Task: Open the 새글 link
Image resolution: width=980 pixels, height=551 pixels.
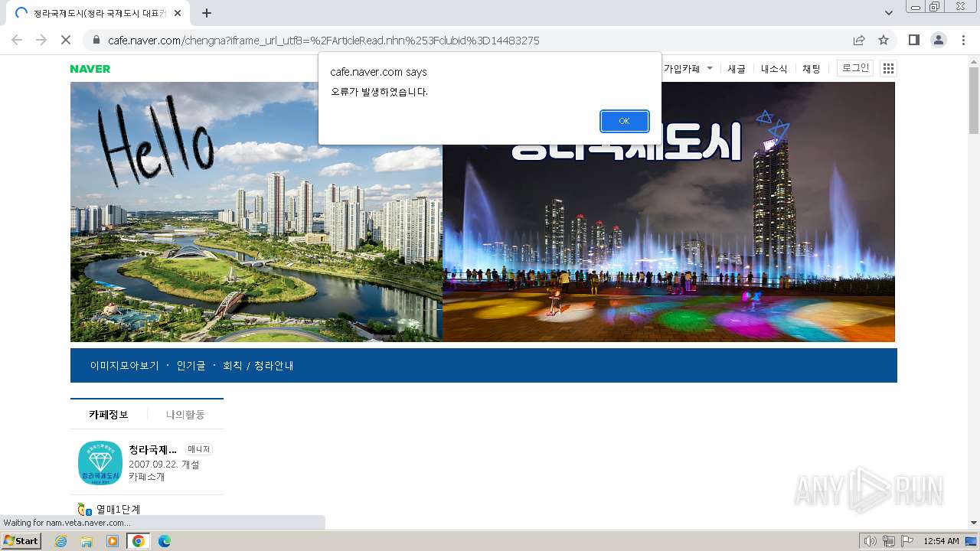Action: coord(737,69)
